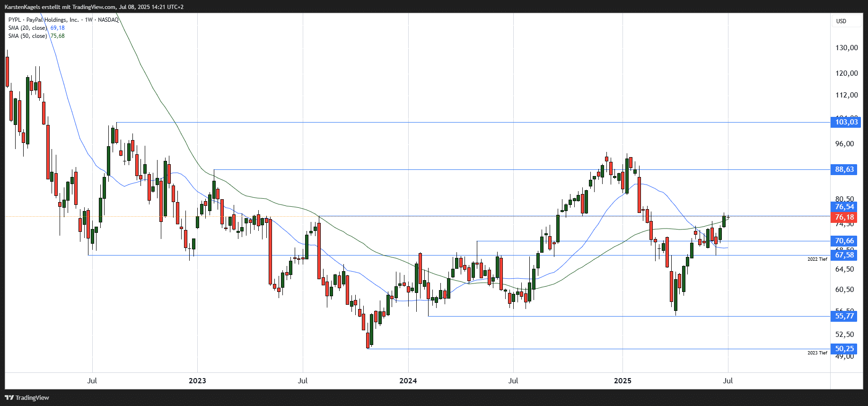
Task: Click the TradingView logo icon
Action: click(9, 397)
